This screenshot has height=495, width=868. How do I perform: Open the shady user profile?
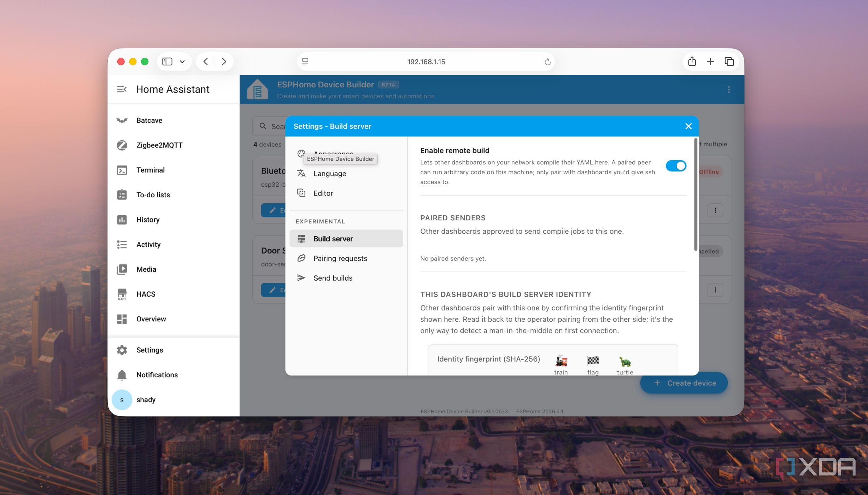[173, 400]
